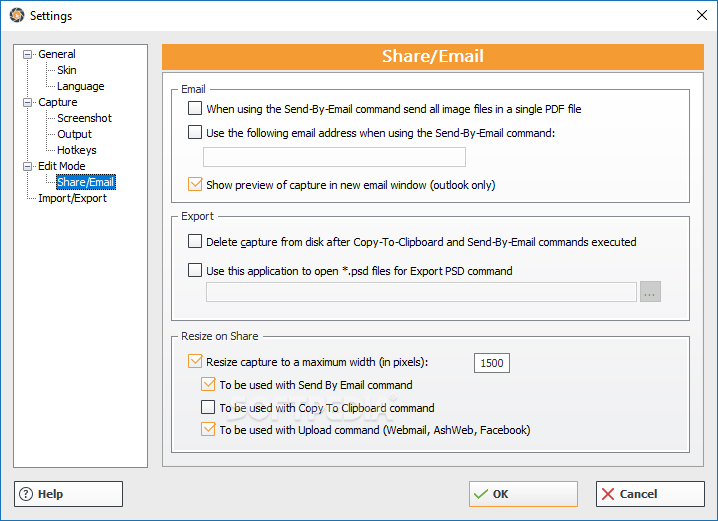Enable delete capture from disk after commands
This screenshot has width=718, height=521.
click(x=195, y=241)
